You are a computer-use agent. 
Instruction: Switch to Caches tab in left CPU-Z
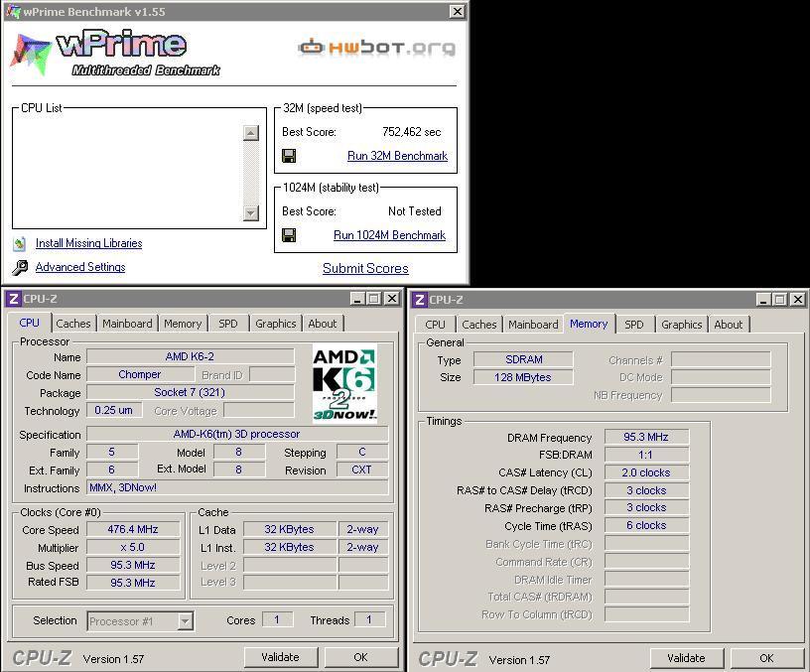click(73, 324)
